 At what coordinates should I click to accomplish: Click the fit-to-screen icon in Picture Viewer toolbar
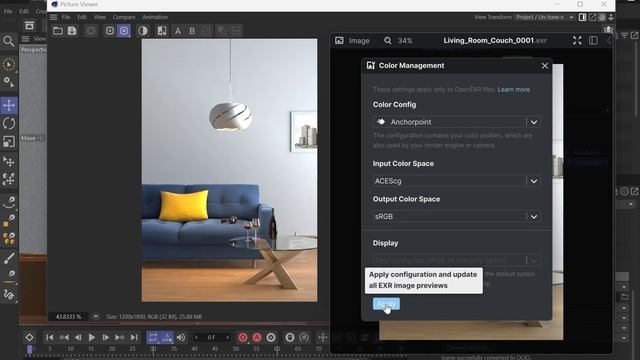click(110, 31)
